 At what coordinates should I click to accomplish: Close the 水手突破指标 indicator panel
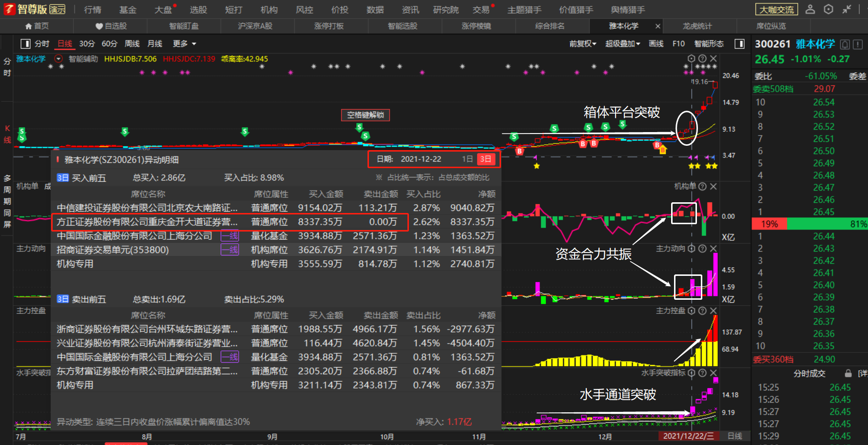[x=714, y=373]
